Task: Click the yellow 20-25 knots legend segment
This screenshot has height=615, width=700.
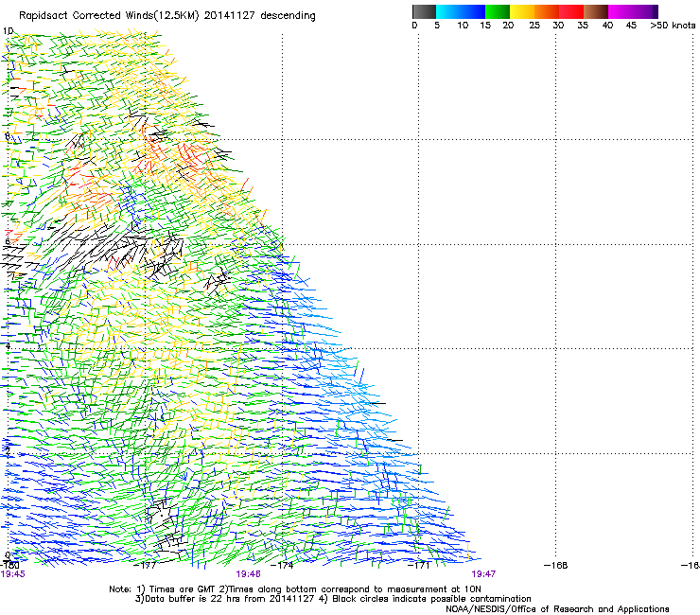Action: (x=522, y=11)
